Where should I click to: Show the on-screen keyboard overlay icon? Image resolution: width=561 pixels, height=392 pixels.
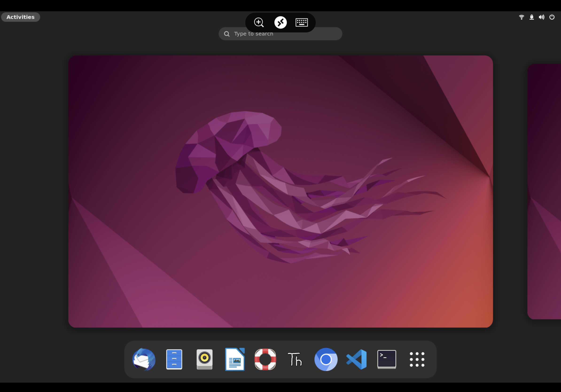pyautogui.click(x=301, y=23)
